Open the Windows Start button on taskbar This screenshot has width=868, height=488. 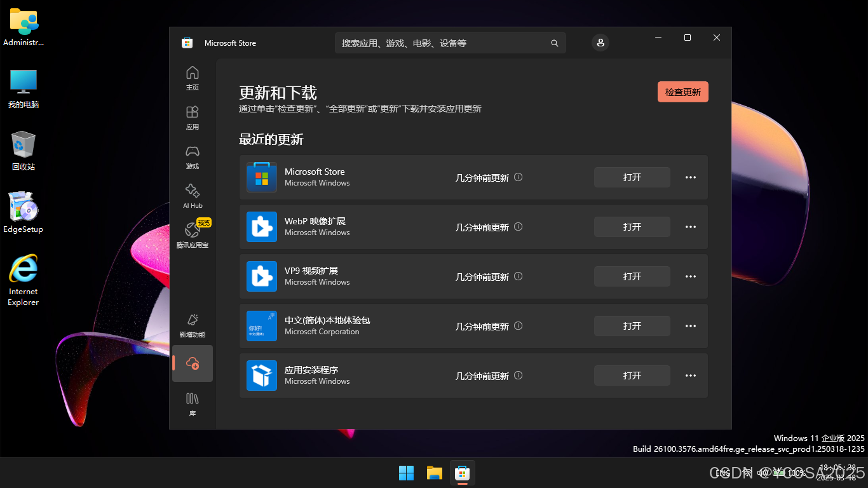tap(406, 473)
